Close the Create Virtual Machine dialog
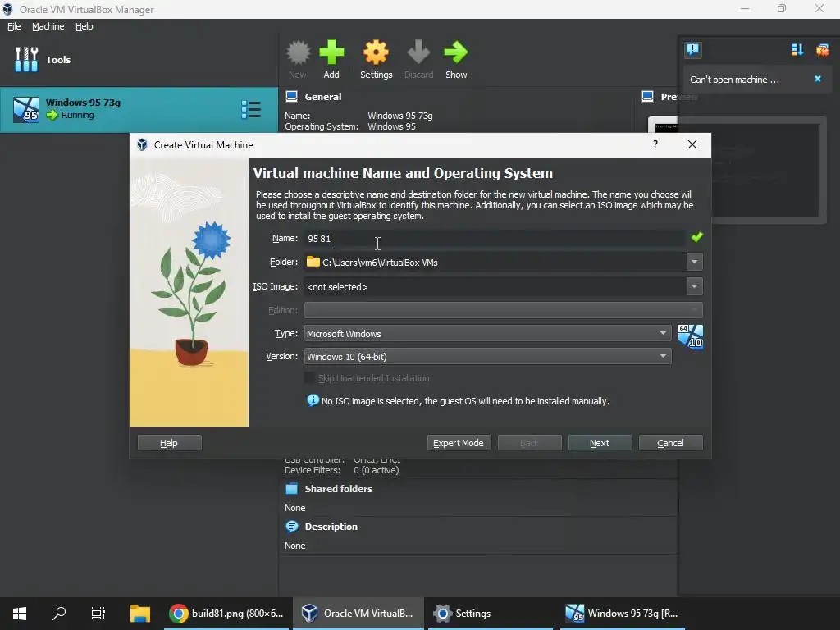 coord(692,144)
